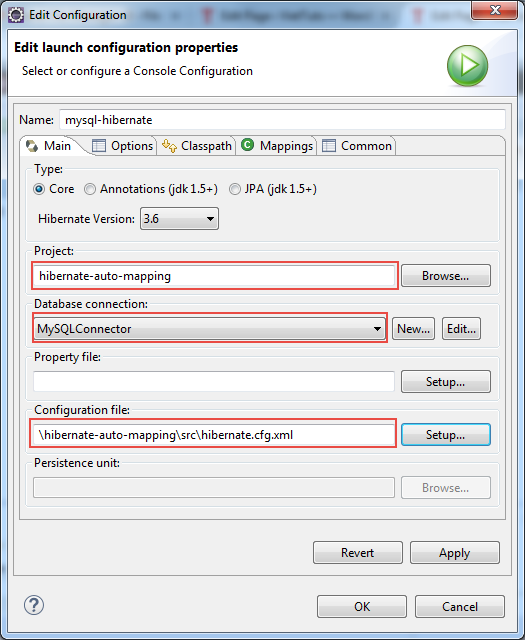Open help via question mark icon

click(x=34, y=605)
